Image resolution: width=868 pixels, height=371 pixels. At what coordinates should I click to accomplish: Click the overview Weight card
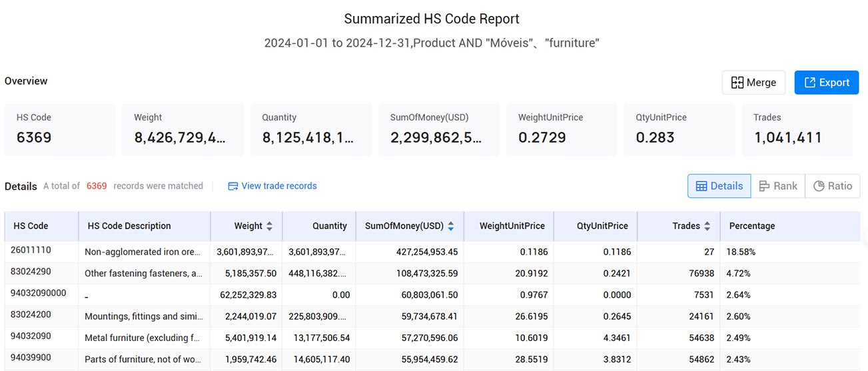183,129
